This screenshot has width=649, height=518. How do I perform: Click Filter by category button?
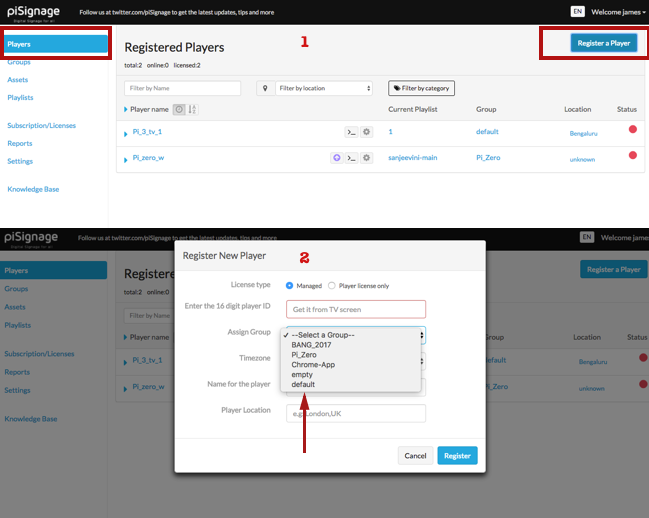pos(421,88)
